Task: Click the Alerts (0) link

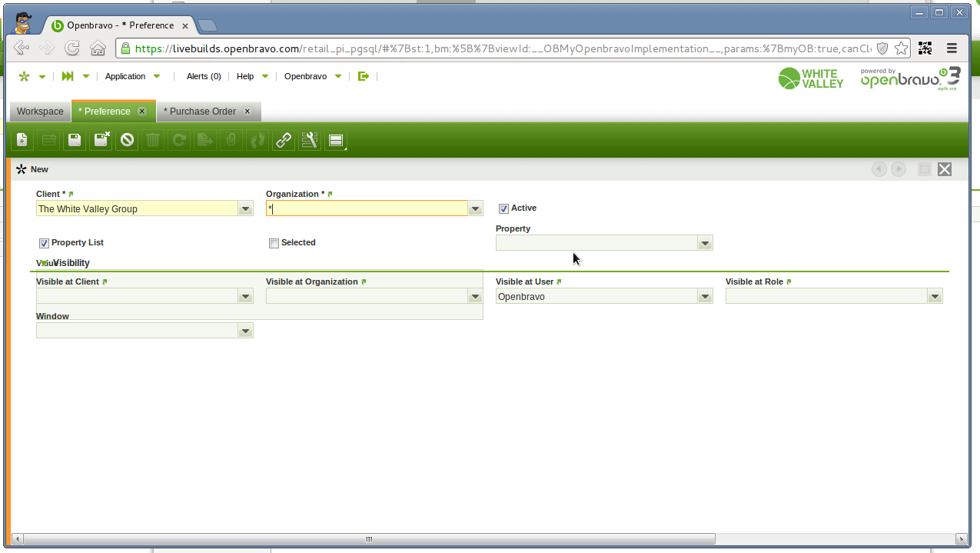Action: tap(204, 76)
